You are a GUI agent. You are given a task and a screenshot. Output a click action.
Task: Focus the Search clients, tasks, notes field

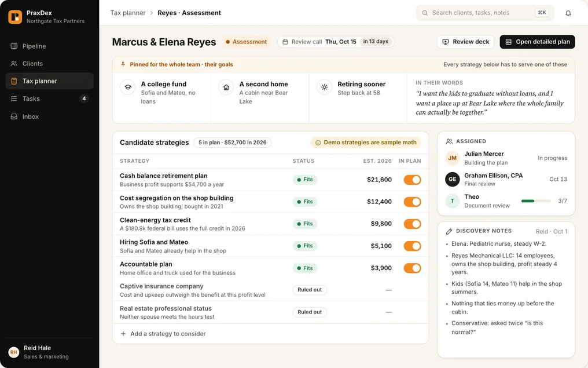point(485,13)
